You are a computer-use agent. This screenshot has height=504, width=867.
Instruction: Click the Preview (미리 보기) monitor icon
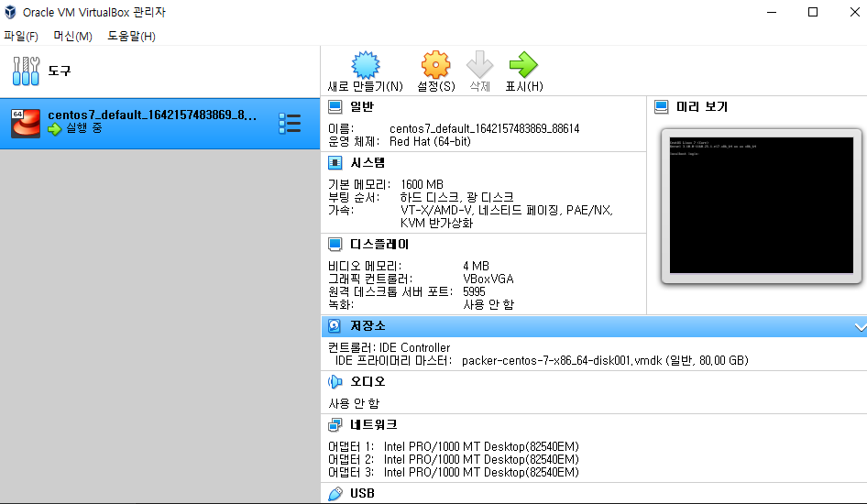pos(662,106)
